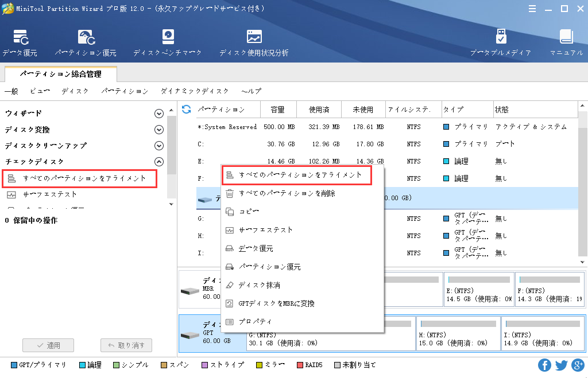Viewport: 588px width, 378px height.
Task: Click the データ復元 icon in the context menu
Action: tap(230, 248)
